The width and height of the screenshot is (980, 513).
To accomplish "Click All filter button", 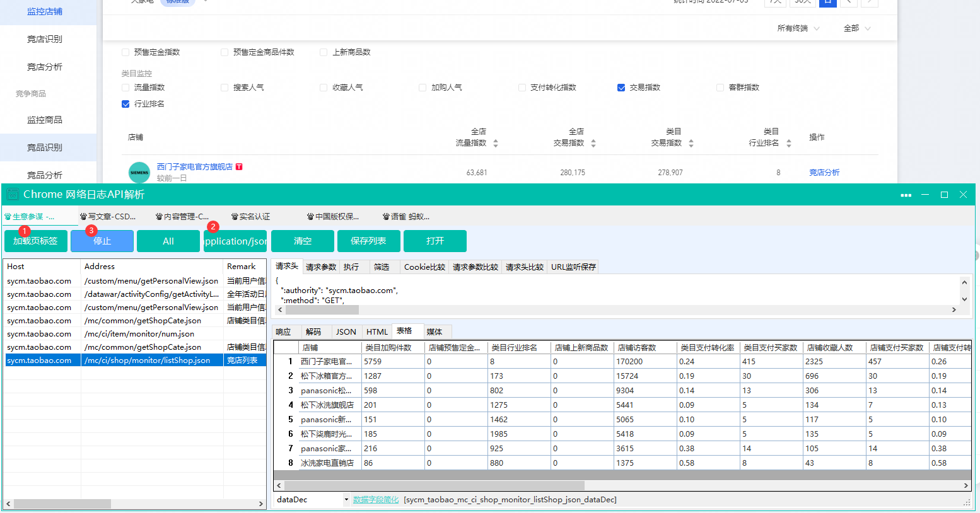I will coord(168,241).
